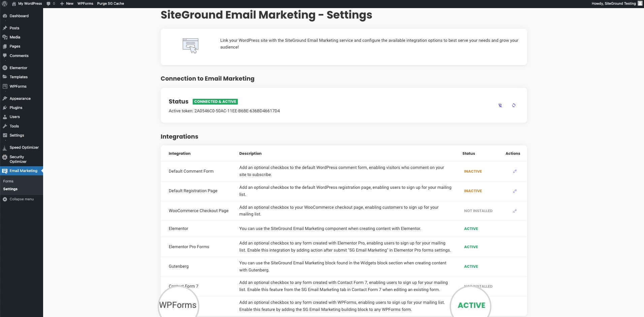Click the Email Marketing icon in sidebar
Image resolution: width=644 pixels, height=317 pixels.
tap(5, 171)
